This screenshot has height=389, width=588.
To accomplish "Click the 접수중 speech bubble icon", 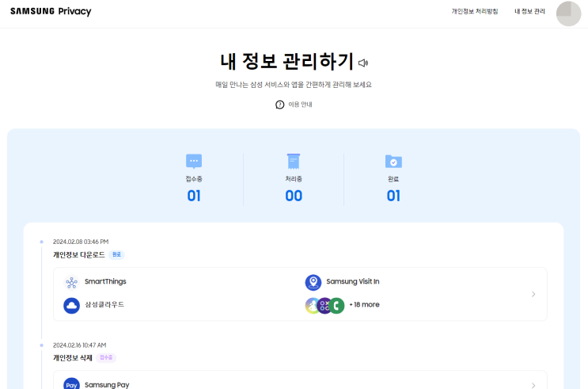I will coord(194,162).
